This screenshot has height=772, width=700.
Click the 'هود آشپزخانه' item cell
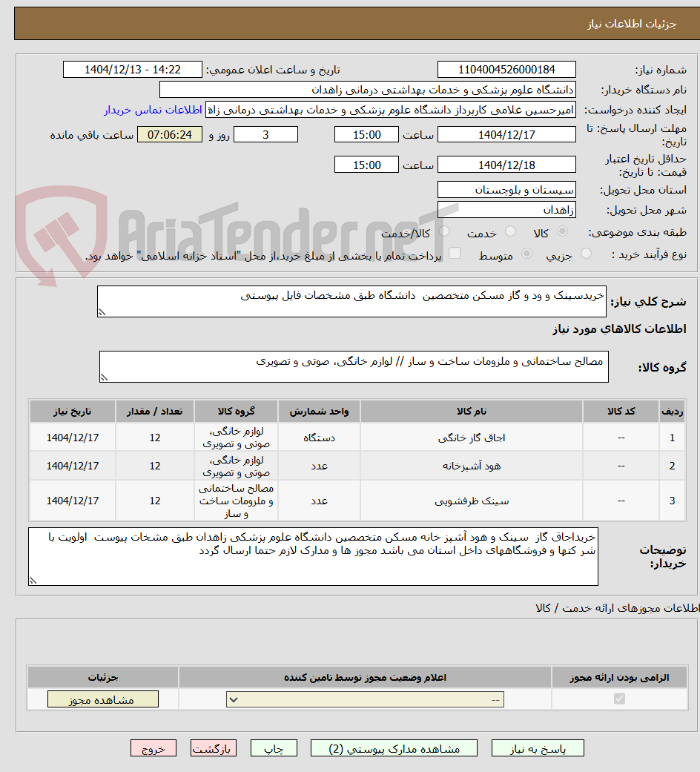pyautogui.click(x=472, y=466)
